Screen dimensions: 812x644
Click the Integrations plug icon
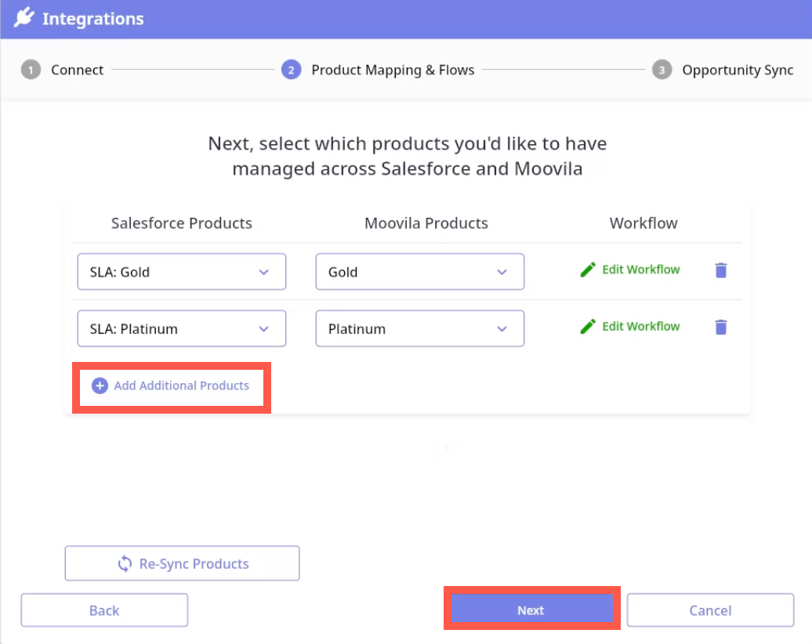coord(24,19)
